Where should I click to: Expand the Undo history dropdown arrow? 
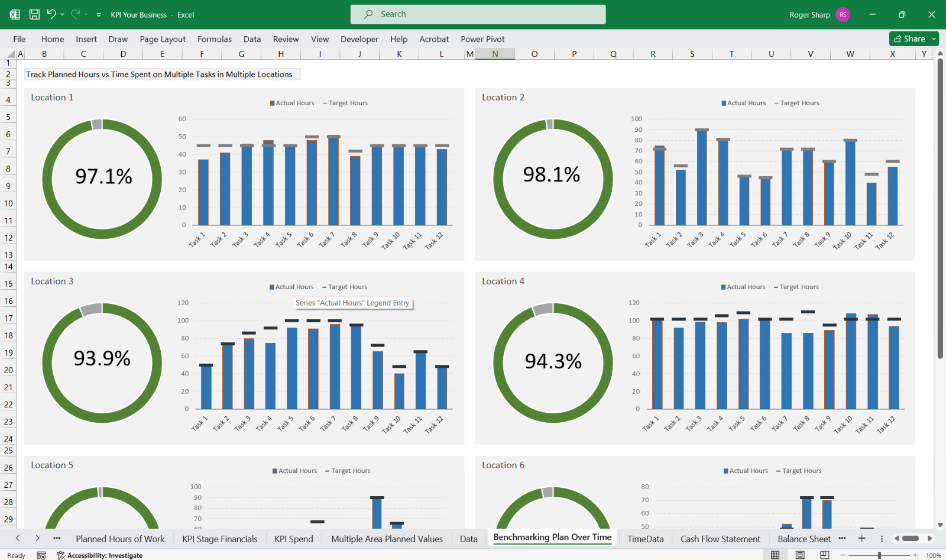pos(62,15)
